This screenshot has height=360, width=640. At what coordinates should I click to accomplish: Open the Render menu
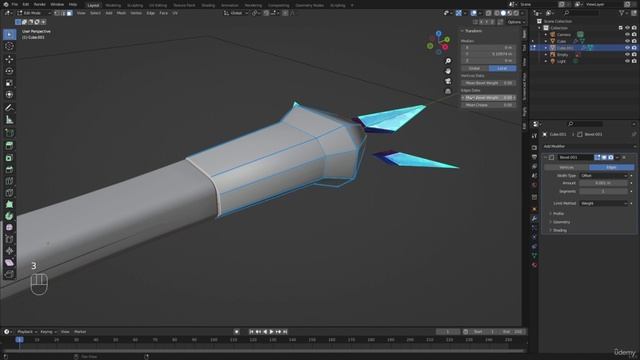click(x=40, y=4)
